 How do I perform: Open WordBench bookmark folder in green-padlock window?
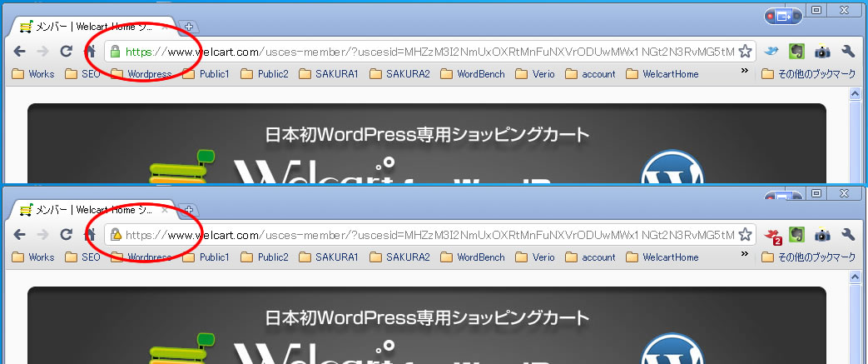[473, 73]
